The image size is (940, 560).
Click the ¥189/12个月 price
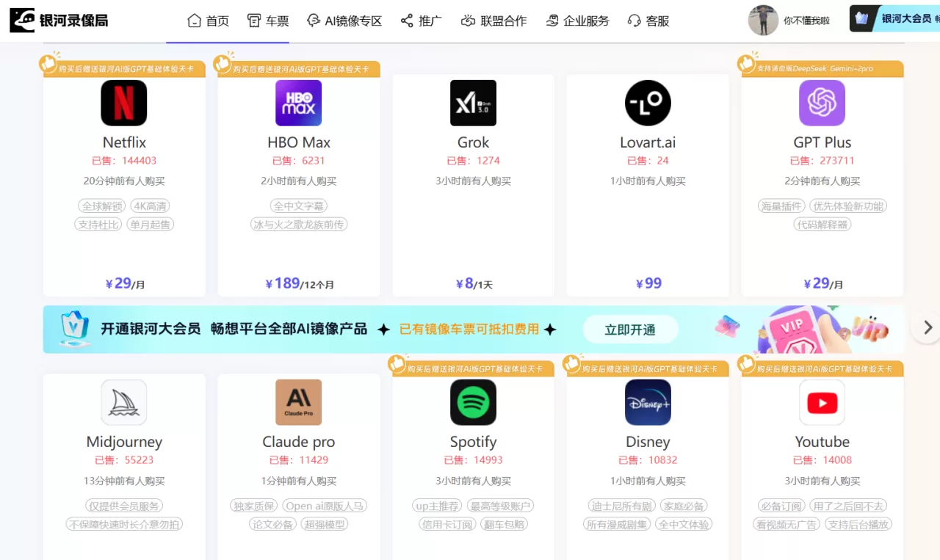click(x=299, y=283)
